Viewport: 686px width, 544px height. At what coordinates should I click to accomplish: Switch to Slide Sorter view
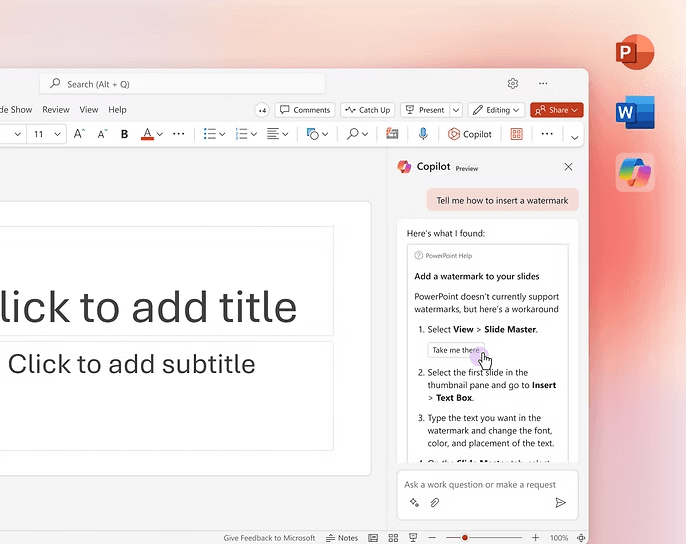(393, 538)
